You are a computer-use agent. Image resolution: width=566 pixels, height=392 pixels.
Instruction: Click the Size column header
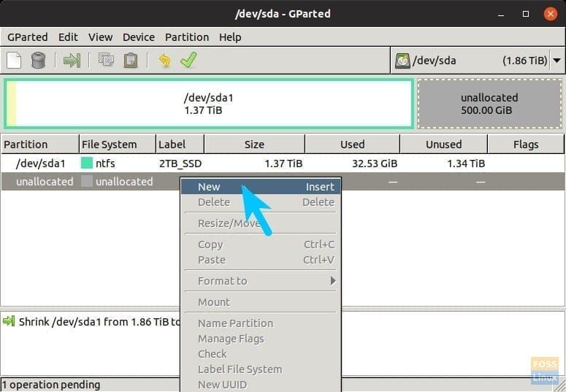point(254,145)
